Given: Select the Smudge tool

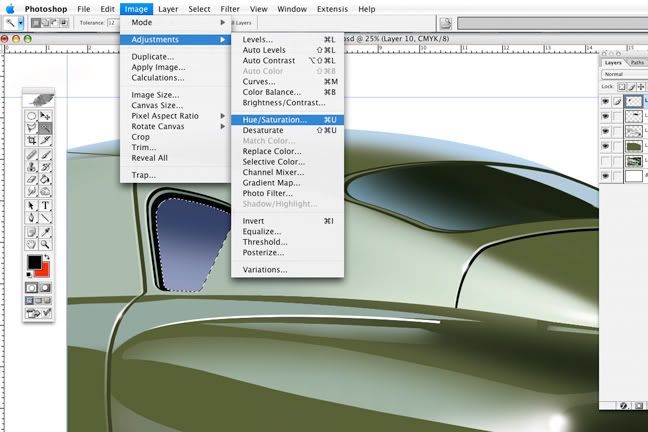Looking at the screenshot, I should 31,191.
